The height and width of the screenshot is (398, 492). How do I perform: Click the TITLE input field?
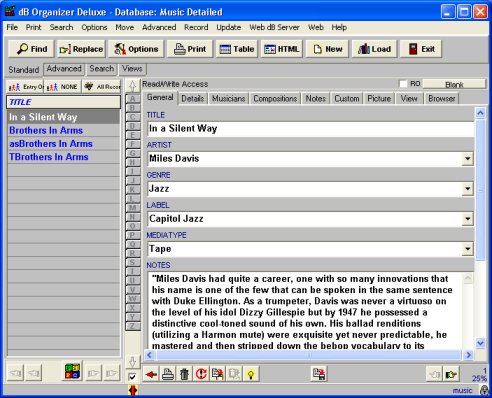tap(310, 129)
